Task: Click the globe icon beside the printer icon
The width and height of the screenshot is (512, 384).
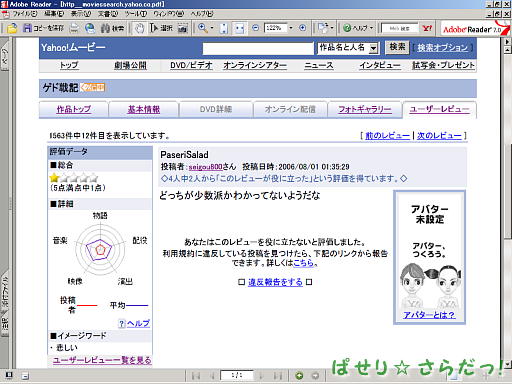Action: [x=90, y=28]
